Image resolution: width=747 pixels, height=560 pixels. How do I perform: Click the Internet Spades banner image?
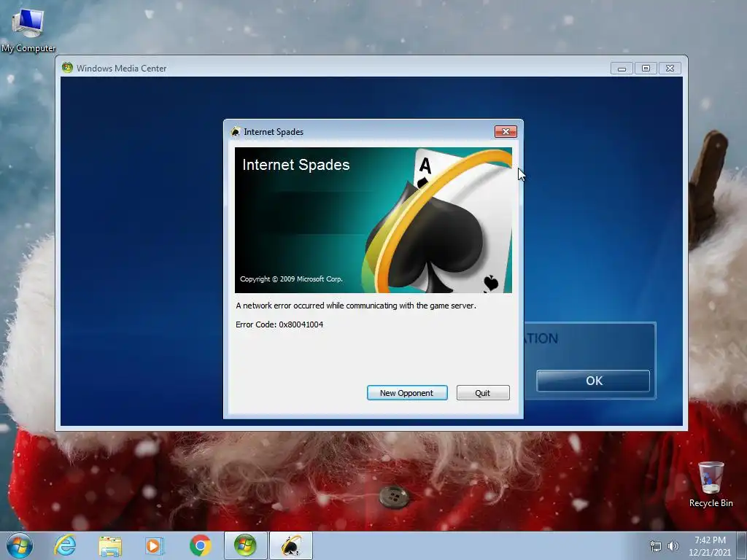point(373,220)
